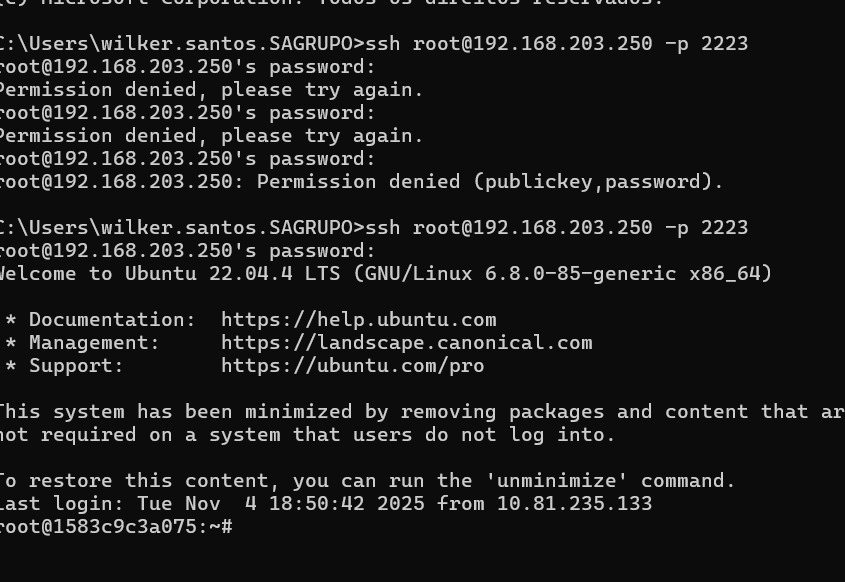845x582 pixels.
Task: Click the password prompt directly above the Welcome line
Action: (x=186, y=251)
